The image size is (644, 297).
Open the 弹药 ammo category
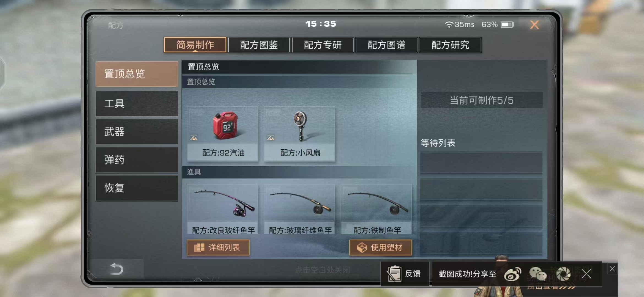(x=137, y=160)
